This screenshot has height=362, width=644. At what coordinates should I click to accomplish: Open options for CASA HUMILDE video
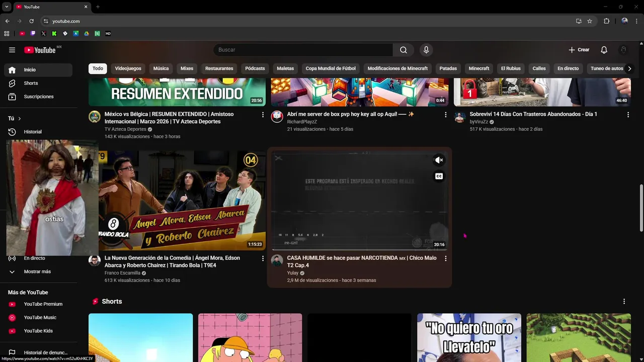click(445, 258)
